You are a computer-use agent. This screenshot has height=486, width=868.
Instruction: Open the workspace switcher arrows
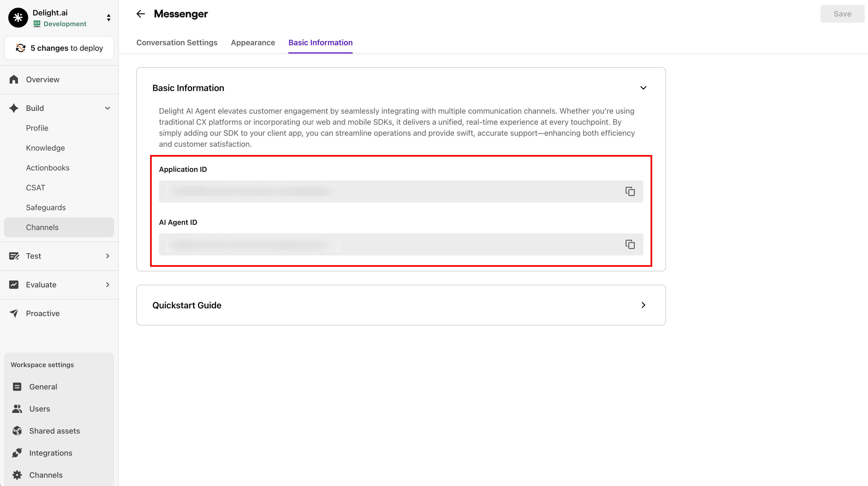pos(108,17)
